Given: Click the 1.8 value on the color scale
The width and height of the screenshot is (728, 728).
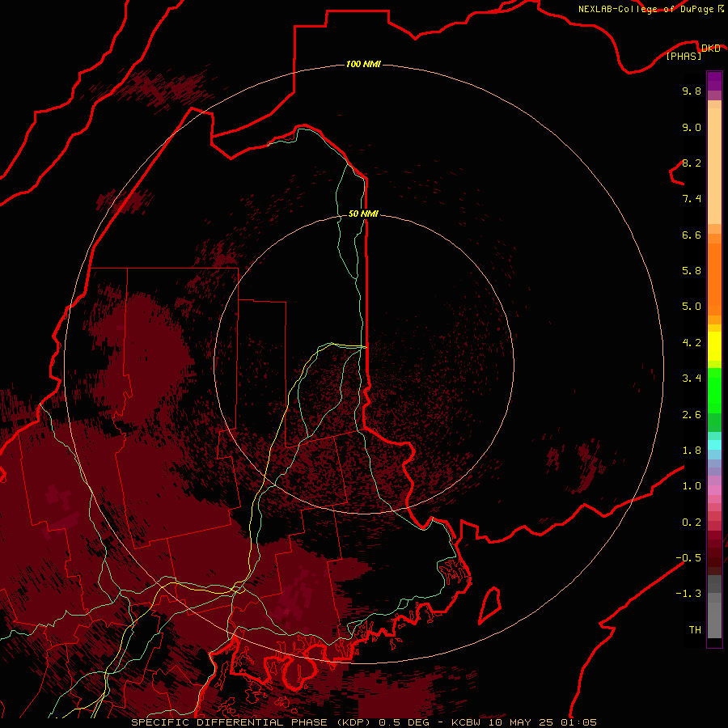Looking at the screenshot, I should pyautogui.click(x=692, y=451).
